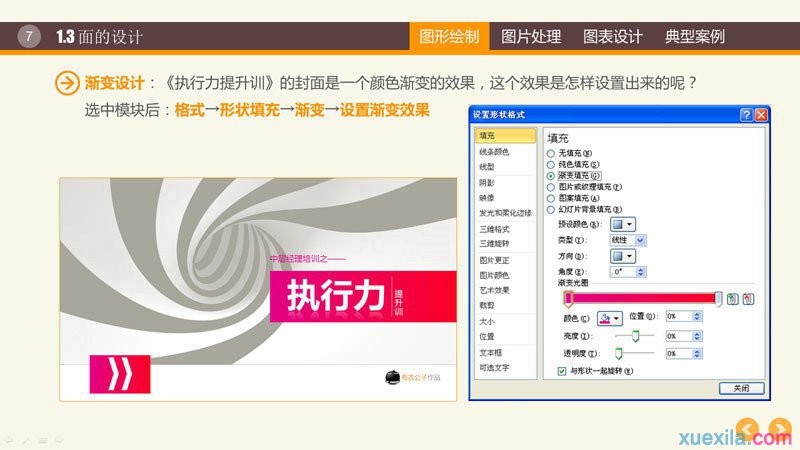The height and width of the screenshot is (450, 800).
Task: Select the 无填充 radio option
Action: point(551,152)
